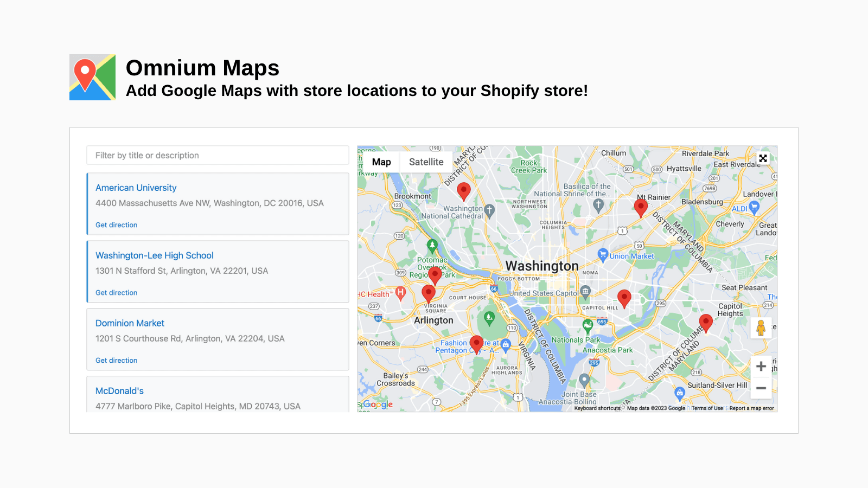The width and height of the screenshot is (868, 488).
Task: Click the fullscreen toggle on the map
Action: point(763,158)
